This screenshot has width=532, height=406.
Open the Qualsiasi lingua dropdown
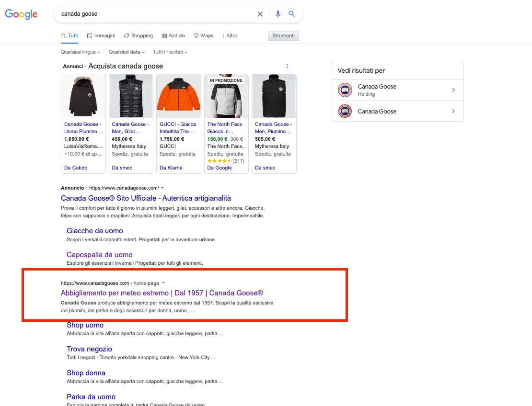pyautogui.click(x=81, y=52)
